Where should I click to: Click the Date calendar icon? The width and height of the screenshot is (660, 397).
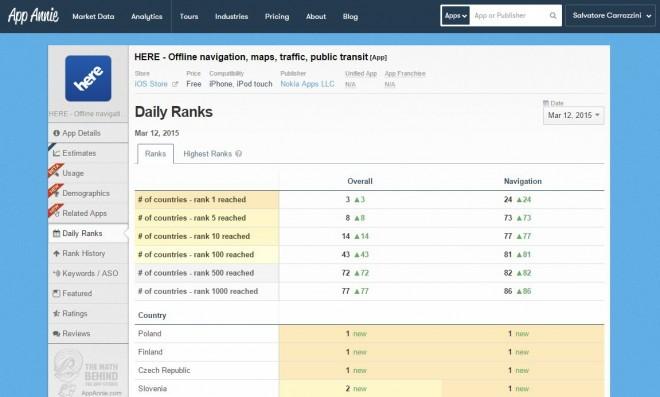pyautogui.click(x=546, y=103)
